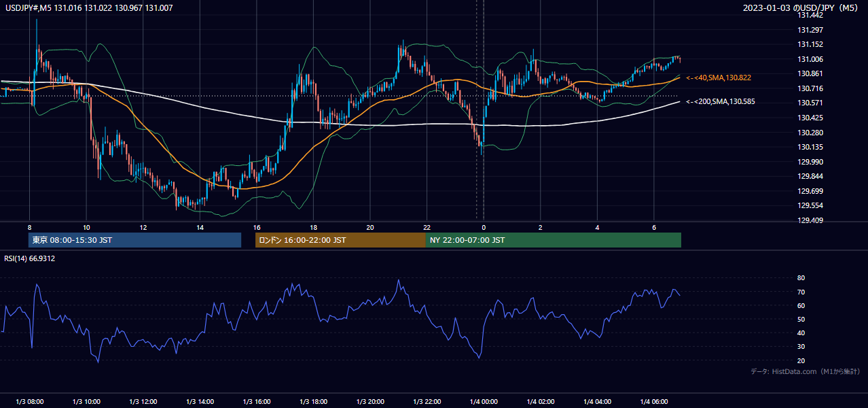Click the HistData.com data source credit

(x=806, y=372)
